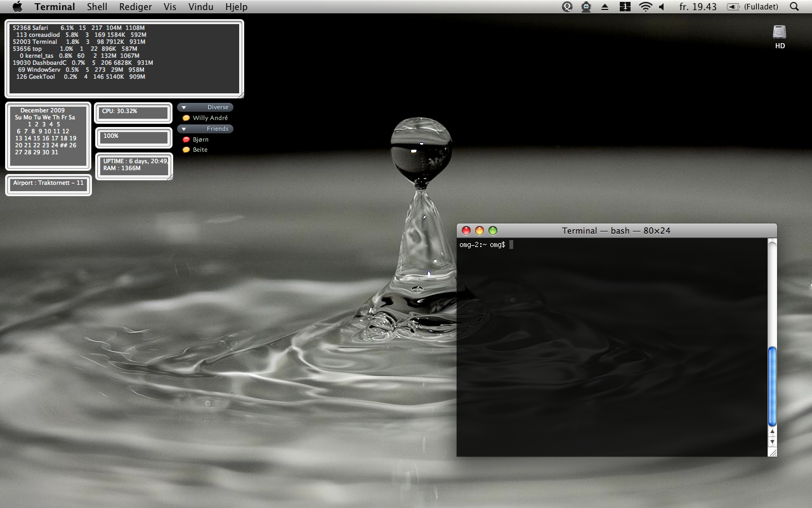
Task: Click the Terminal scrollbar down arrow
Action: [772, 441]
